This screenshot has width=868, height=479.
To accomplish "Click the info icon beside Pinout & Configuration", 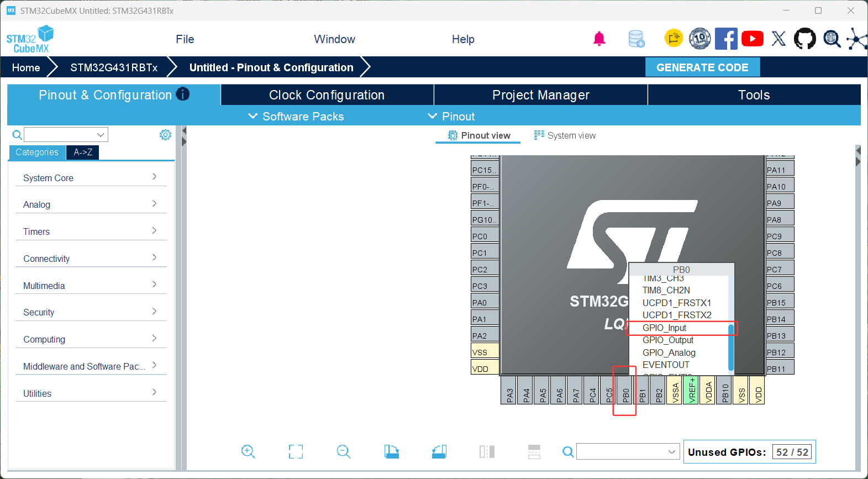I will coord(183,94).
